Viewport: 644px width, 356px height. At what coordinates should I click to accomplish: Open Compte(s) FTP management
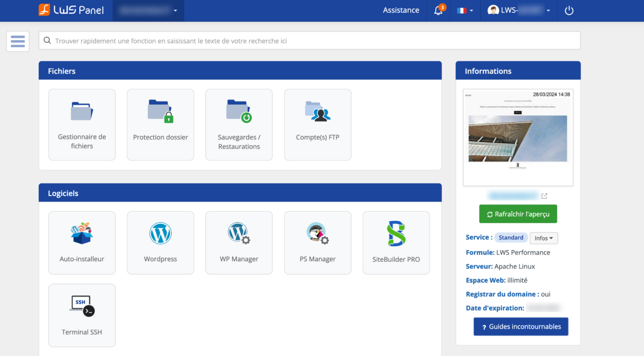[x=317, y=124]
